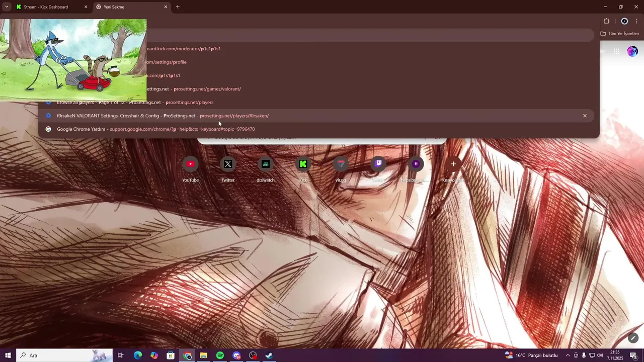
Task: Open the Chrome profile avatar in toolbar
Action: pyautogui.click(x=624, y=21)
